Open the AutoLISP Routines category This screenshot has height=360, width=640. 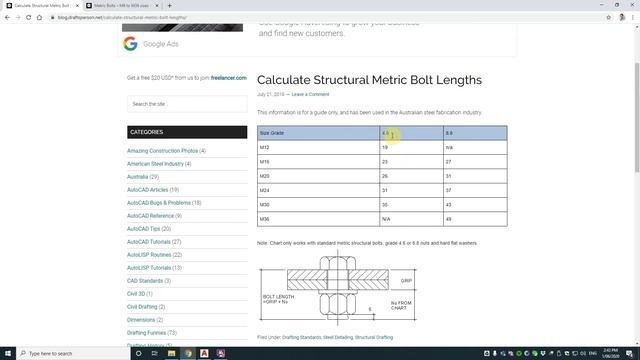click(149, 255)
